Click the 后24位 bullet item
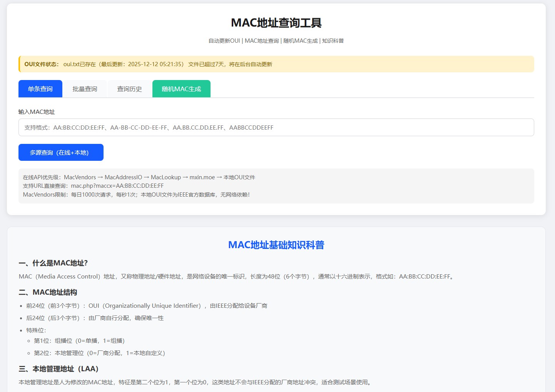The width and height of the screenshot is (555, 392). [95, 318]
